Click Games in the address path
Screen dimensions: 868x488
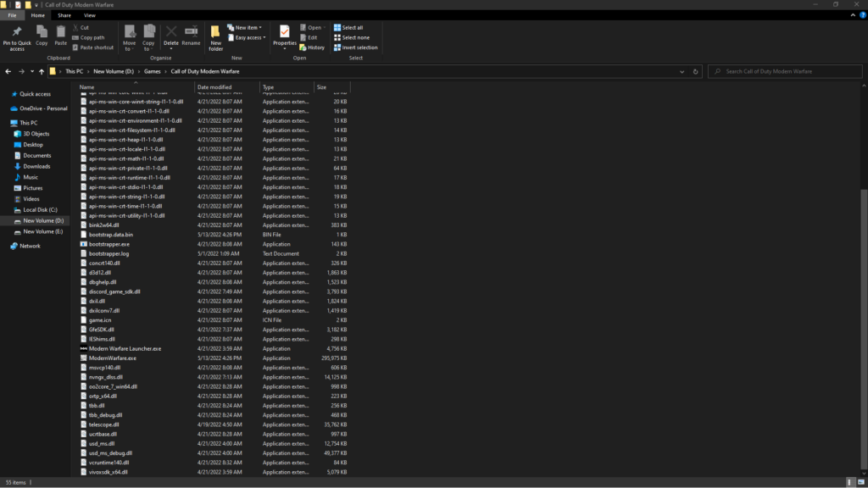click(153, 71)
